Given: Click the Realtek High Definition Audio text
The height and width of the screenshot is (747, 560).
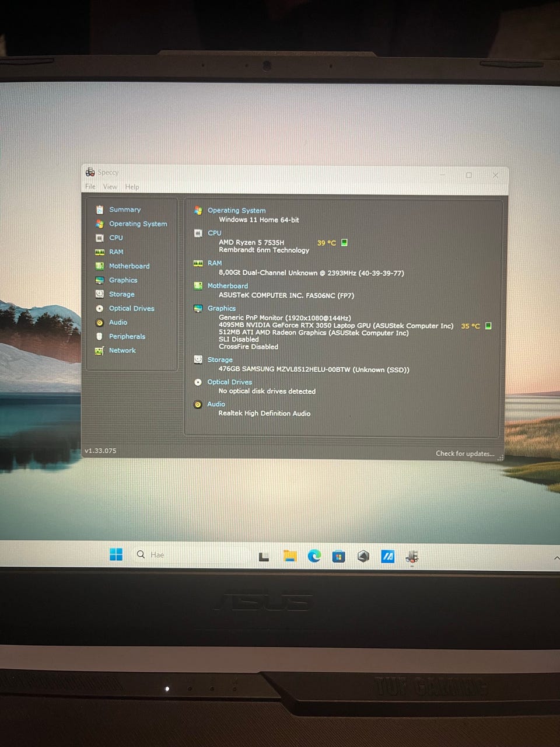Looking at the screenshot, I should (264, 413).
